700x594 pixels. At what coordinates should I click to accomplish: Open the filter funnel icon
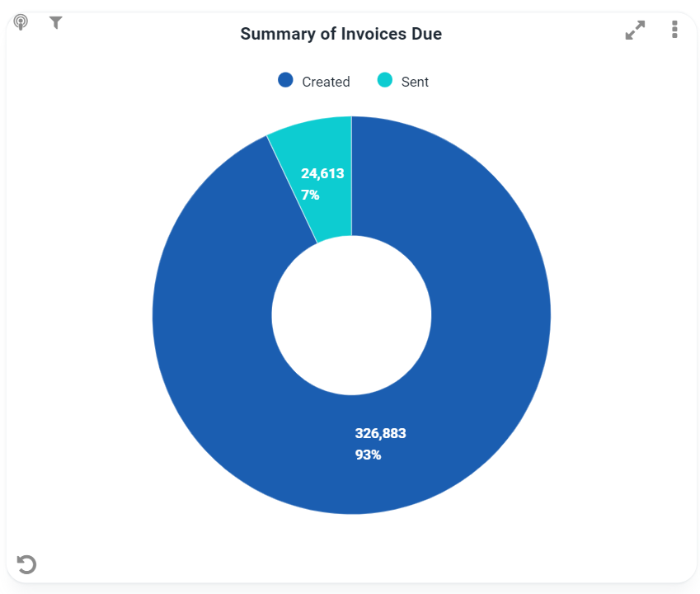pos(56,22)
